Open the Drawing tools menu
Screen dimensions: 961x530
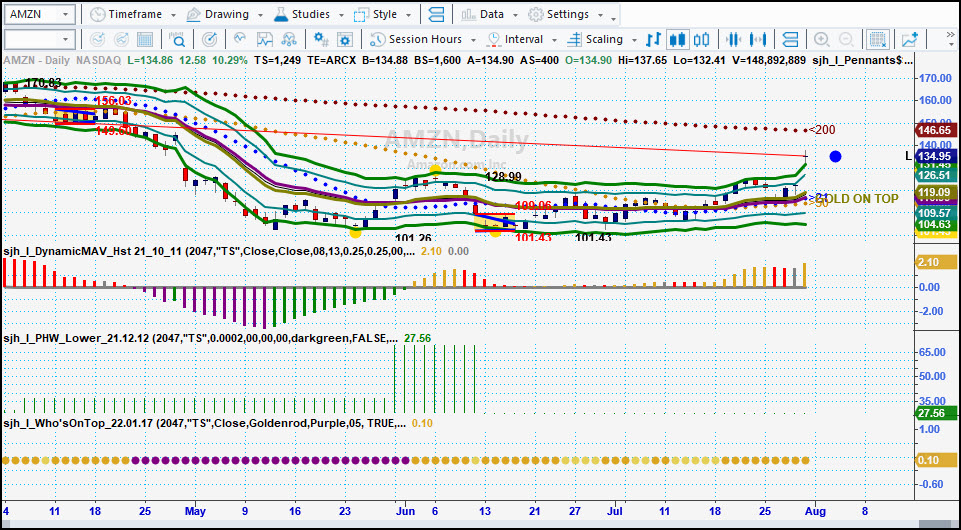point(225,14)
